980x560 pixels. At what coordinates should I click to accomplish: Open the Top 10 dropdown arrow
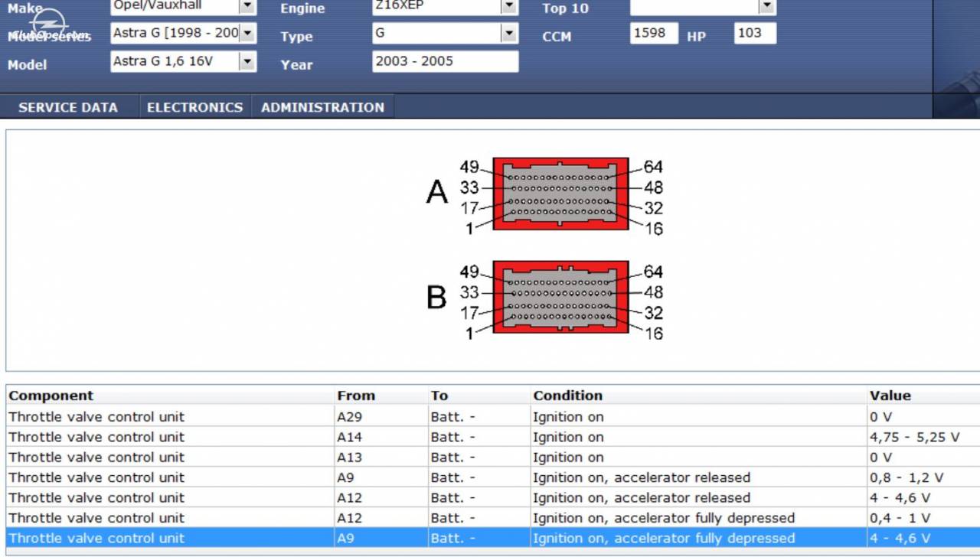tap(766, 6)
